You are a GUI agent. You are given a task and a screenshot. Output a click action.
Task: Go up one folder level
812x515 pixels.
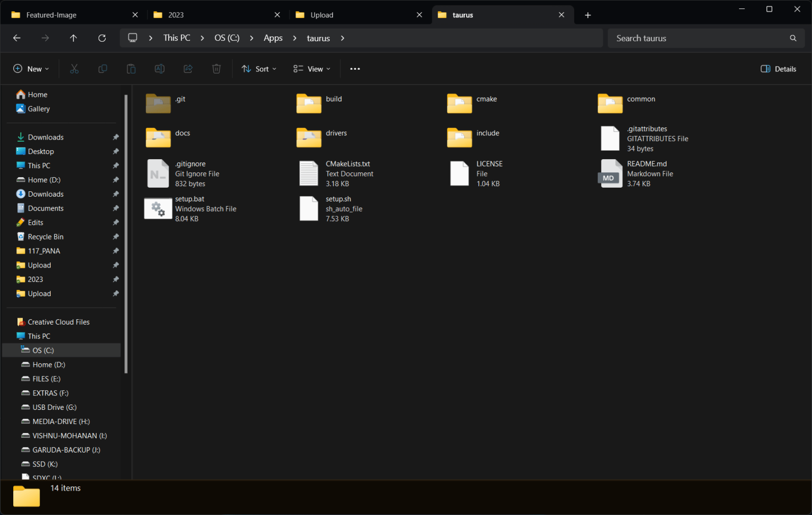[73, 38]
